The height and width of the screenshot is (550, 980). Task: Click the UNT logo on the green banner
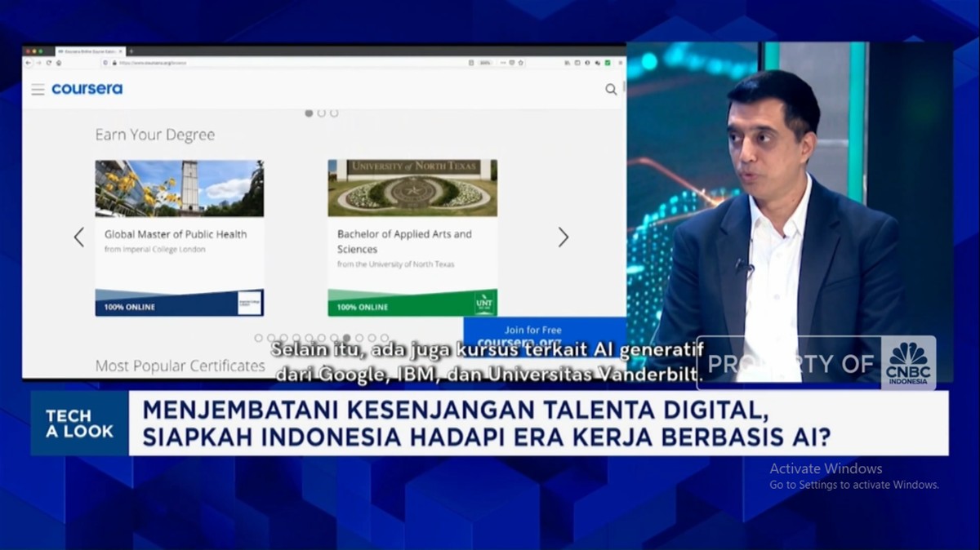pyautogui.click(x=484, y=304)
